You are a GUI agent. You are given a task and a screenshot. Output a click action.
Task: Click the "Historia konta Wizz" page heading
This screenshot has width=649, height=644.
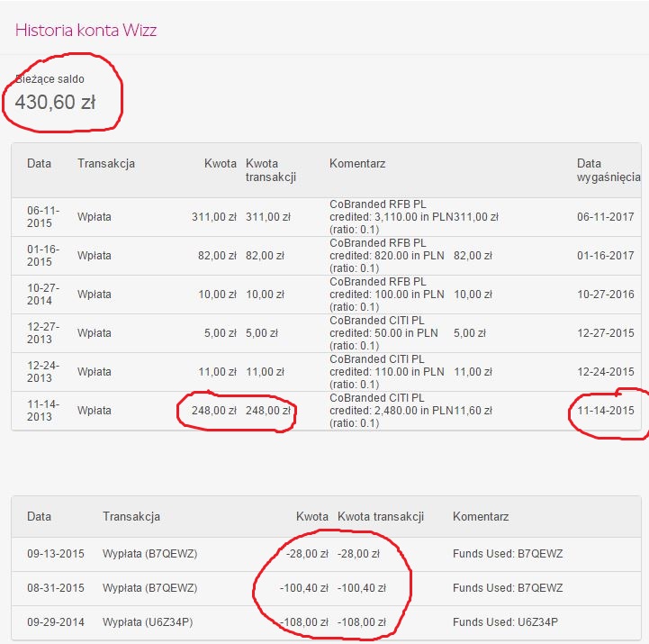[x=86, y=31]
